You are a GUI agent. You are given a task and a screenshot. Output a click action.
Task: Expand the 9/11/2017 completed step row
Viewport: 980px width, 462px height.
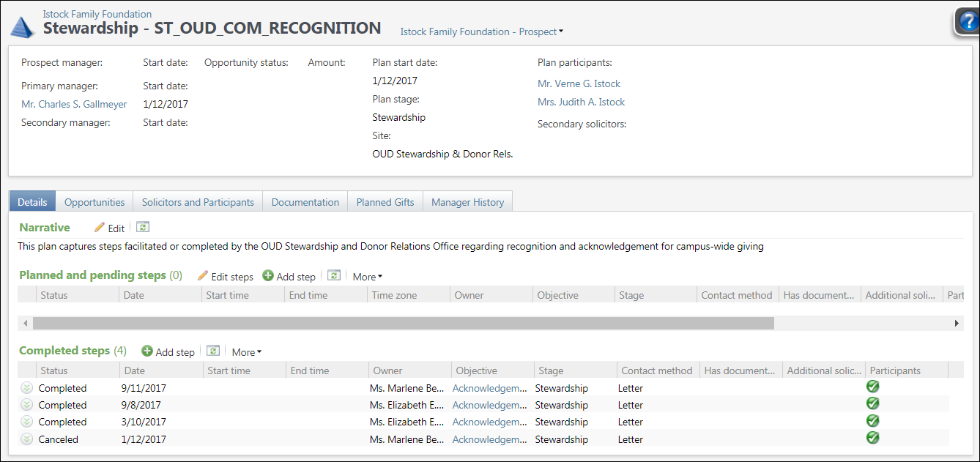click(x=27, y=388)
